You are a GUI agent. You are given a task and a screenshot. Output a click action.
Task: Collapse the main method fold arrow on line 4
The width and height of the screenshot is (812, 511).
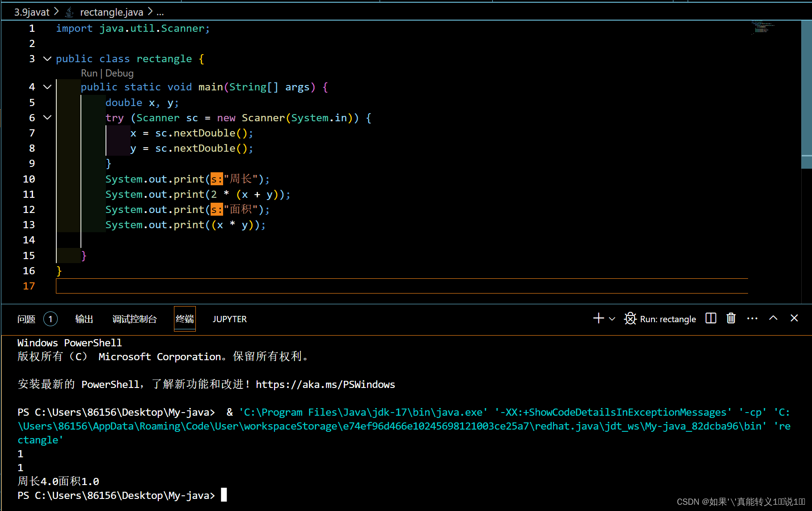click(47, 87)
